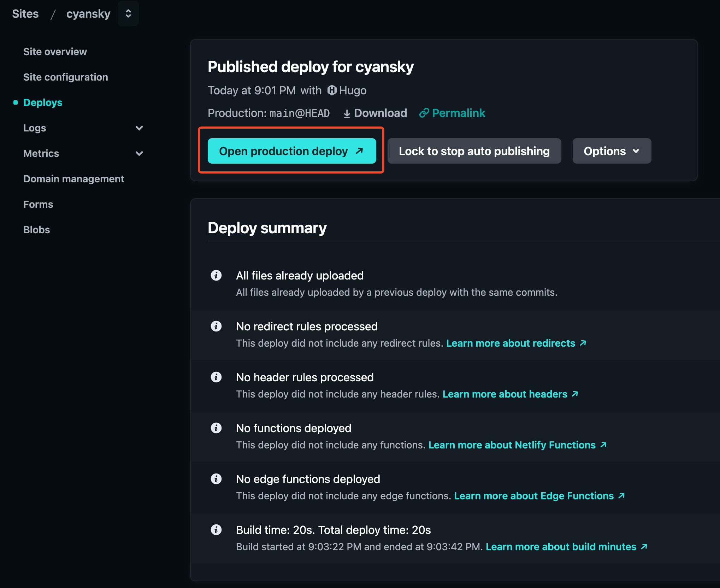Click info icon for No edge functions deployed

point(216,479)
